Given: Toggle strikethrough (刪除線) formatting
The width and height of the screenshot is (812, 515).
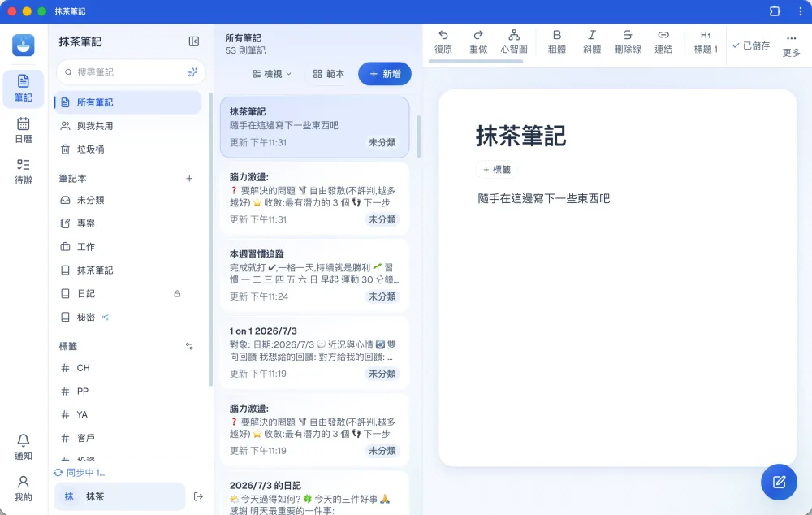Looking at the screenshot, I should [628, 41].
